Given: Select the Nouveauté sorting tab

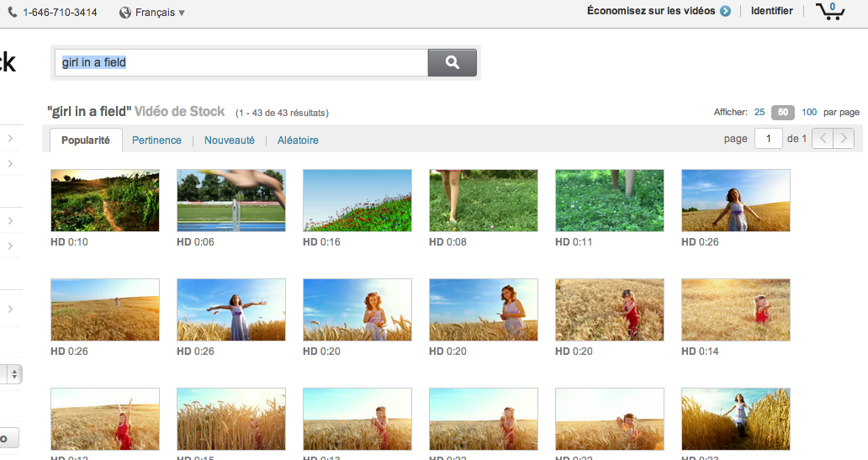Looking at the screenshot, I should click(x=229, y=140).
